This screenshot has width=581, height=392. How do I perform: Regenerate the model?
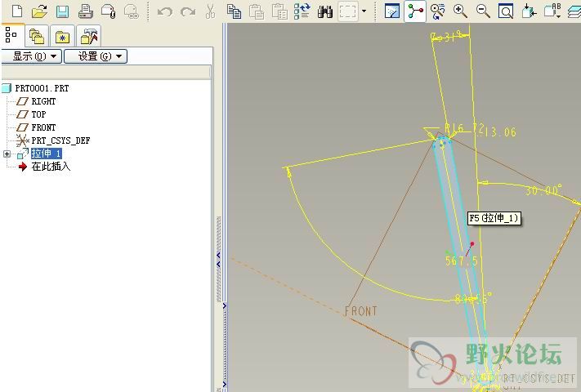coord(302,11)
